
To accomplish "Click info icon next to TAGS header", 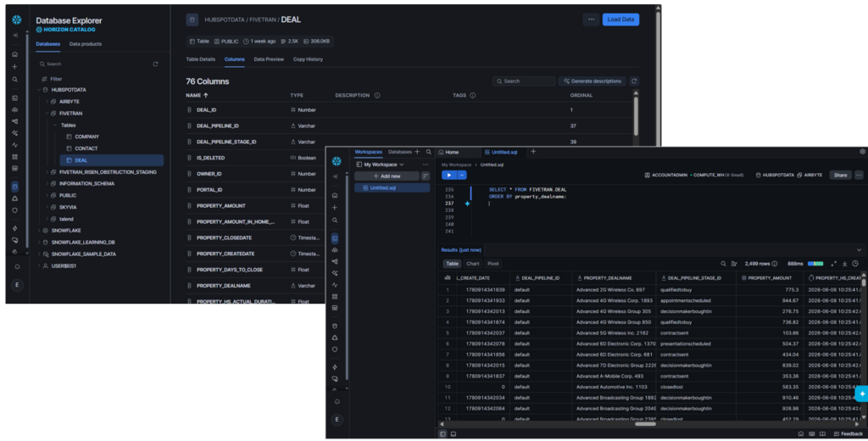I will [473, 95].
